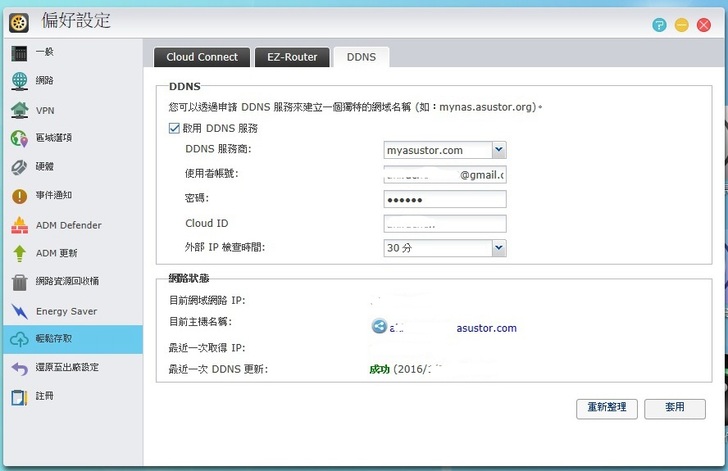Viewport: 728px width, 471px height.
Task: Click the 偏好設定 gear app icon
Action: tap(19, 23)
